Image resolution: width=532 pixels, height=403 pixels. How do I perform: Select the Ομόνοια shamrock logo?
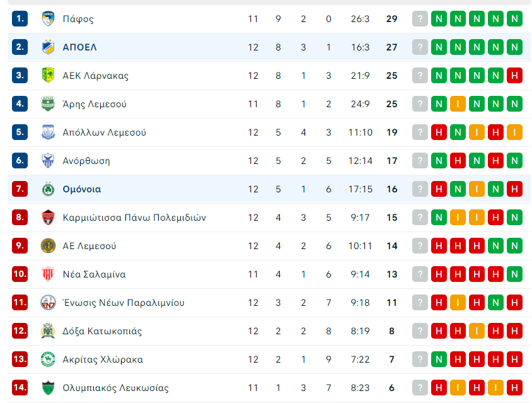click(48, 189)
